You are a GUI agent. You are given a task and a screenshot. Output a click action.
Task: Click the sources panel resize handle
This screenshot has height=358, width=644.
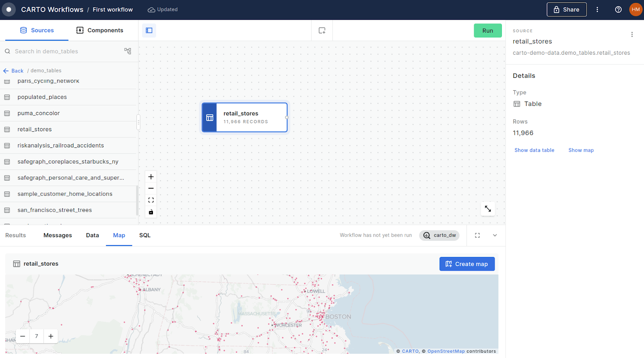(138, 122)
